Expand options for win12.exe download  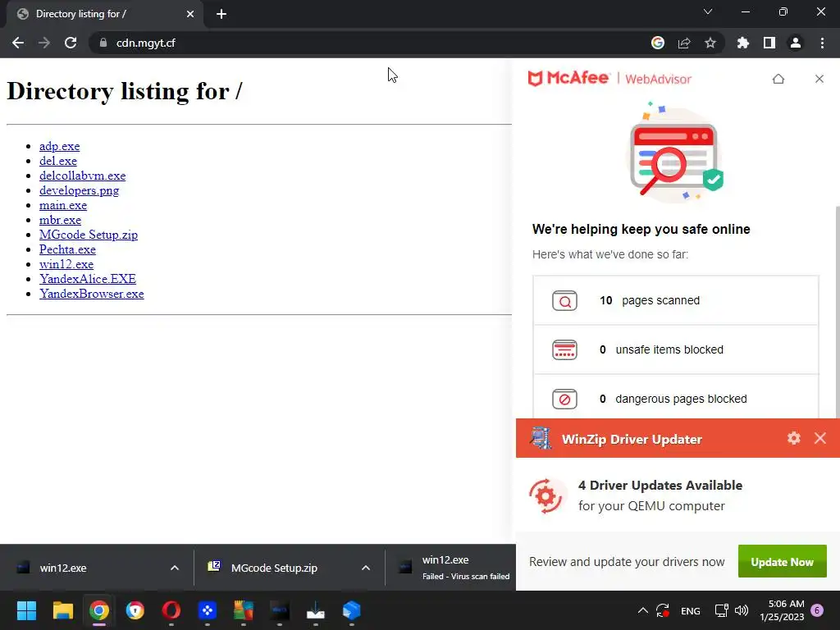coord(175,568)
